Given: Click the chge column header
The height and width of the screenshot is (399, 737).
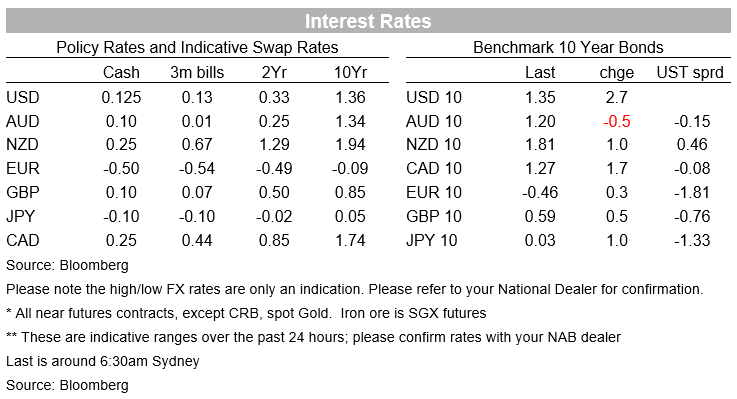Looking at the screenshot, I should point(617,72).
